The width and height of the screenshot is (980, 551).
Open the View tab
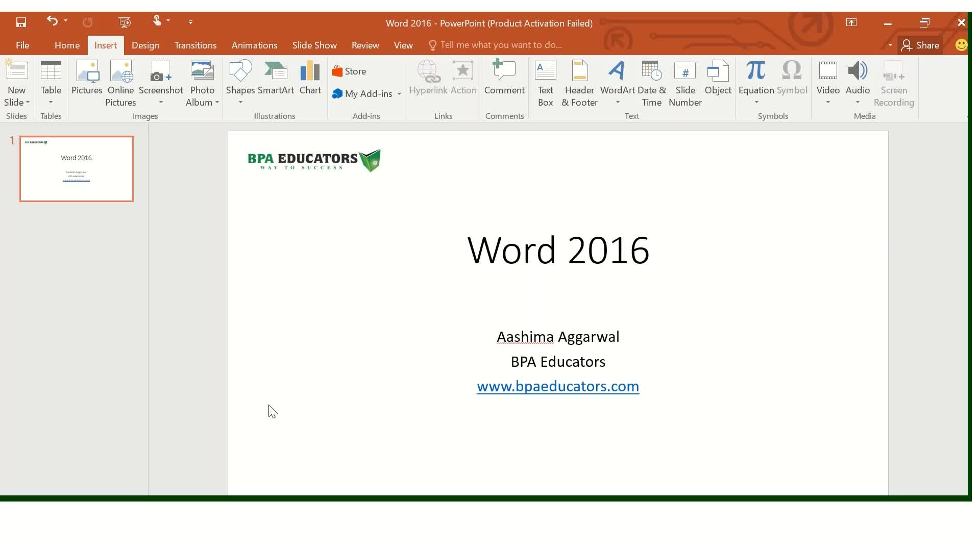[x=403, y=45]
